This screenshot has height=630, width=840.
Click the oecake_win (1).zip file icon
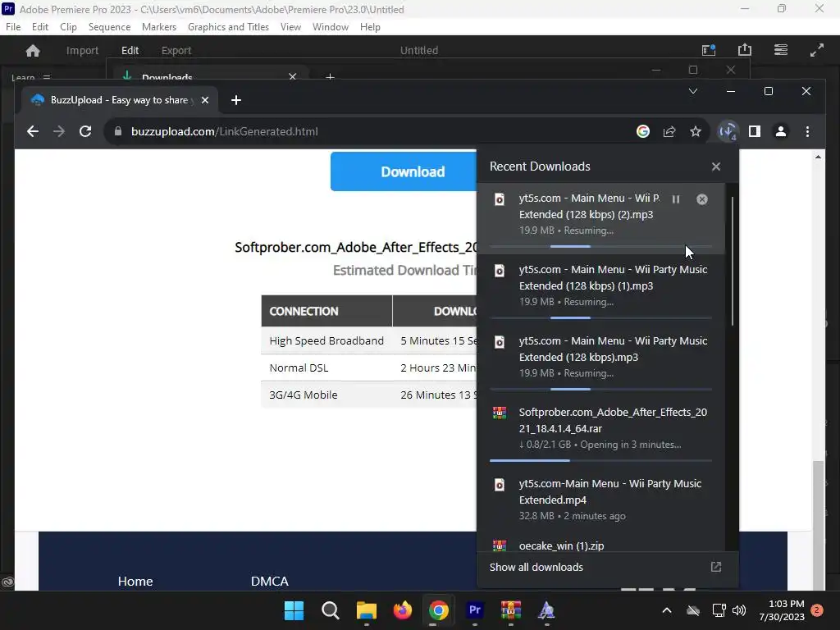(x=500, y=546)
